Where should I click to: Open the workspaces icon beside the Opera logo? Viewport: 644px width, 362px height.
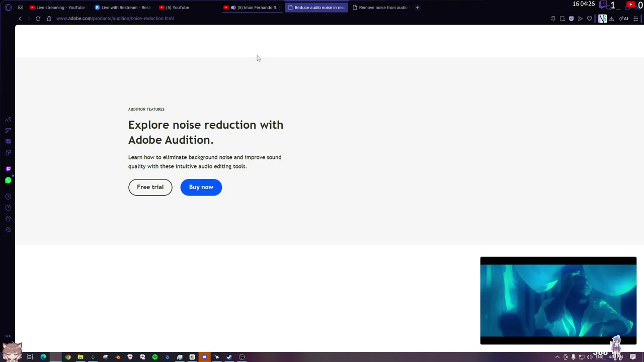pyautogui.click(x=20, y=8)
